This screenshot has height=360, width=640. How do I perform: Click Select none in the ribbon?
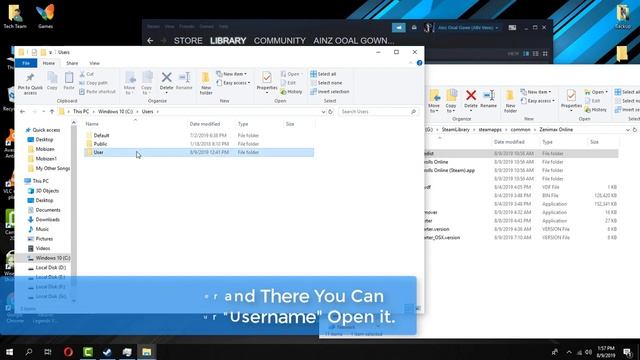(x=326, y=83)
